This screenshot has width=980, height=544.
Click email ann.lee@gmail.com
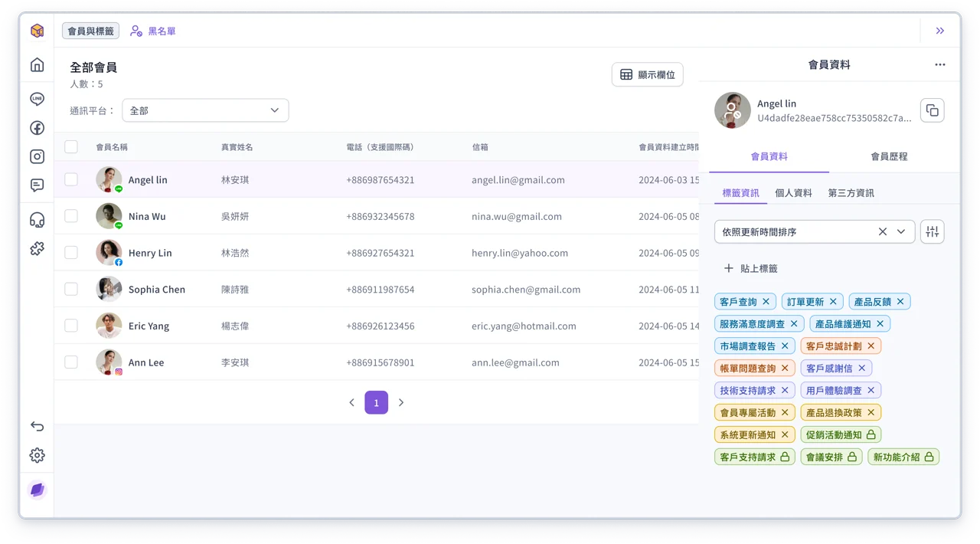[515, 362]
